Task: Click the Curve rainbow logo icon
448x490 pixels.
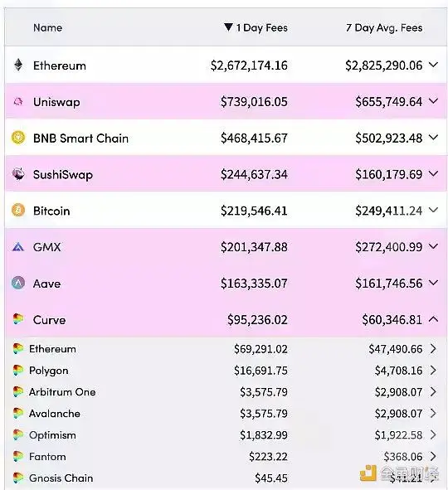Action: (x=18, y=319)
